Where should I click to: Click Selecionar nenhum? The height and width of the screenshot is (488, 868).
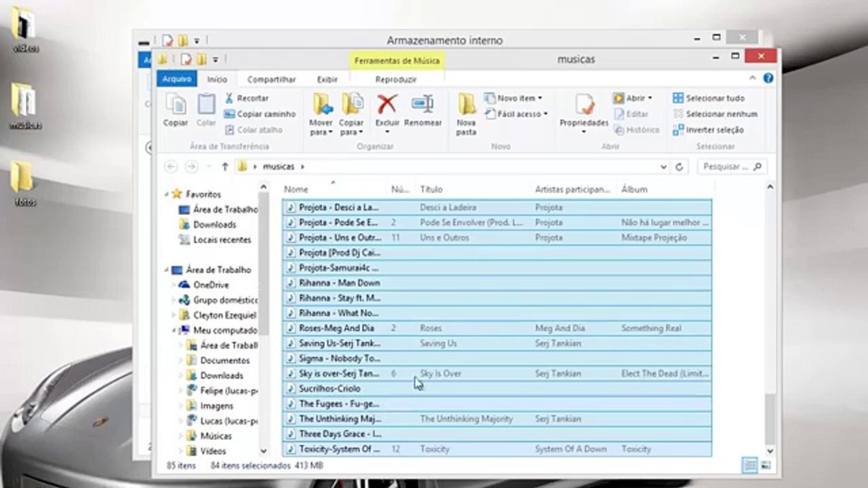point(715,114)
